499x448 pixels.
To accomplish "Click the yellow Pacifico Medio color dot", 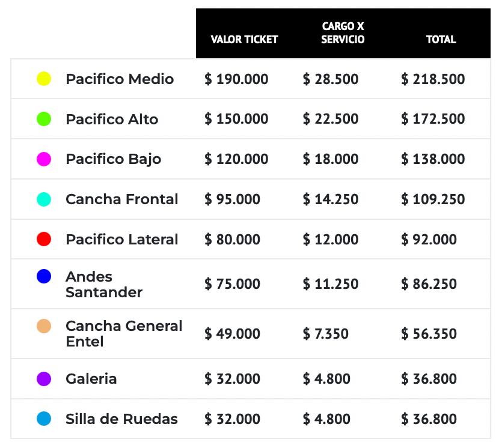I will pos(44,79).
